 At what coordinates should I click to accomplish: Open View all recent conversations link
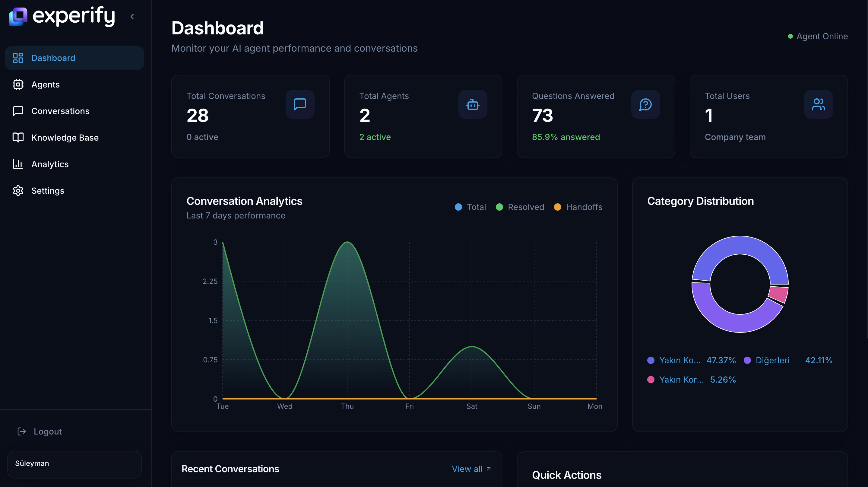pyautogui.click(x=471, y=469)
